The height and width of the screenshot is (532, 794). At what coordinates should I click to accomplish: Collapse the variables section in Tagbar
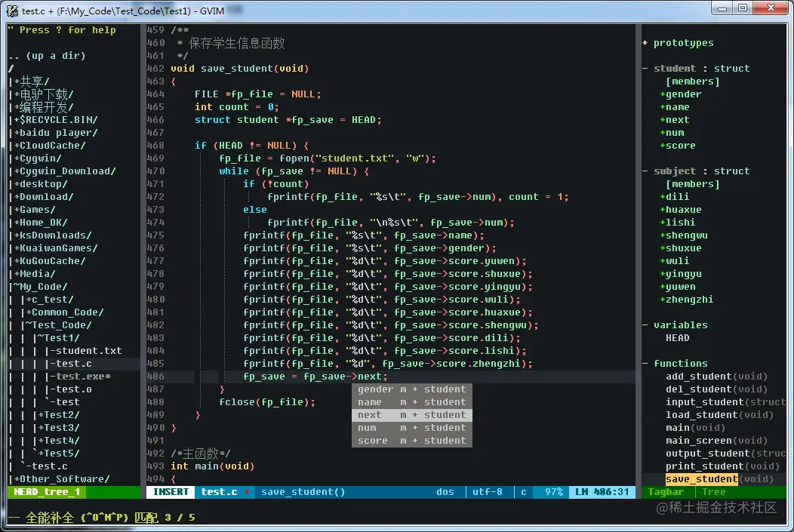tap(645, 325)
